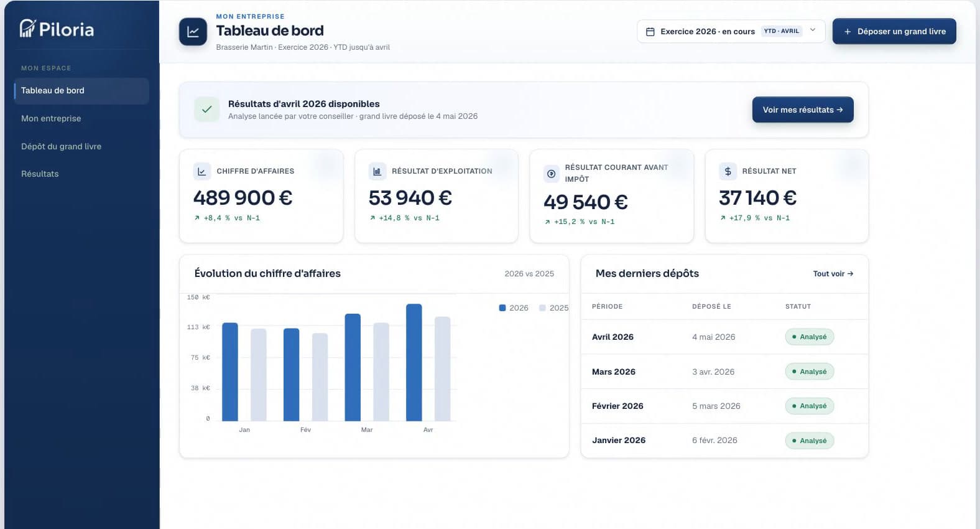Click the 5 mars 2026 deposit date
980x529 pixels.
click(x=716, y=406)
